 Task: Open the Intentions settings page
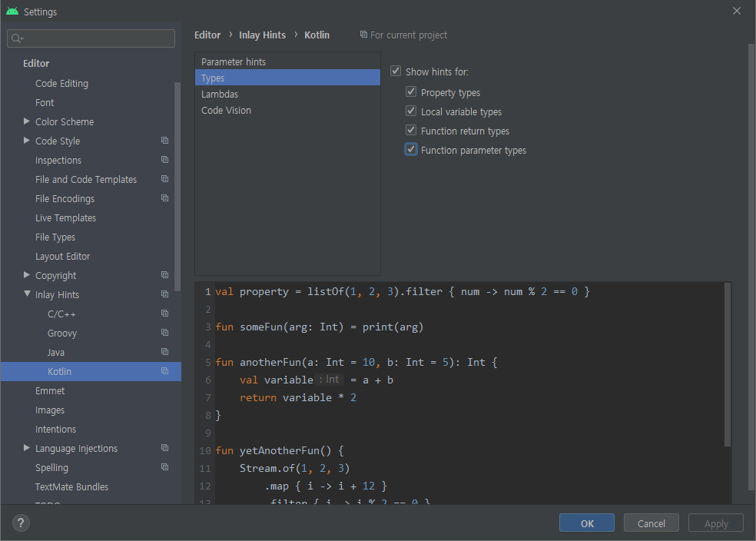pyautogui.click(x=55, y=429)
